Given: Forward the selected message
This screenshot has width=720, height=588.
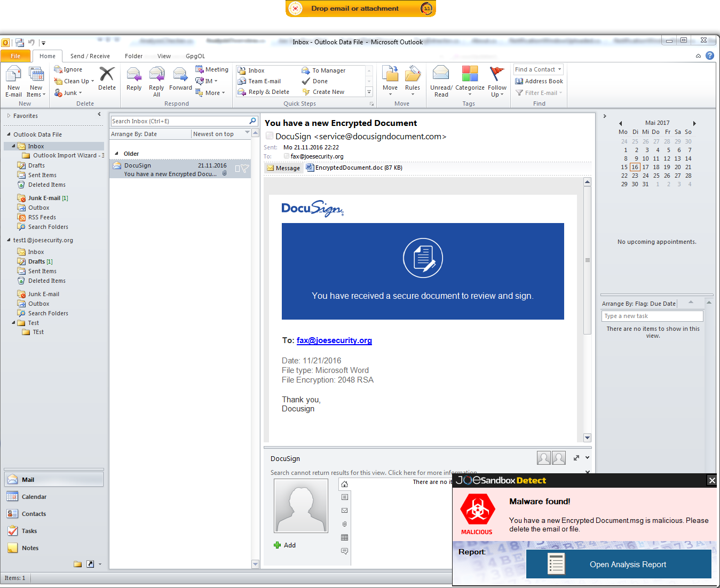Looking at the screenshot, I should (180, 78).
